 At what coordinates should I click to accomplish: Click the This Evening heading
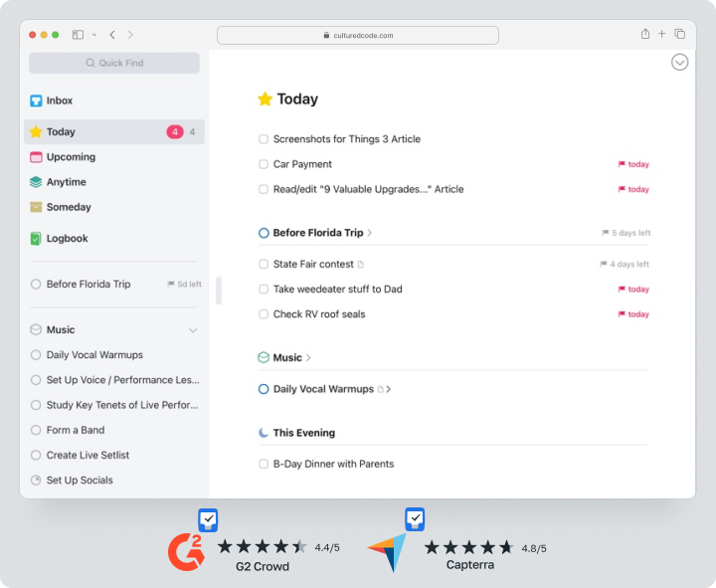[x=304, y=433]
